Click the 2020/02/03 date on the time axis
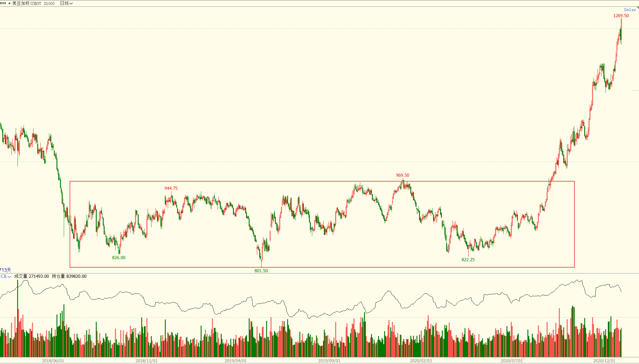The width and height of the screenshot is (639, 364). click(421, 361)
